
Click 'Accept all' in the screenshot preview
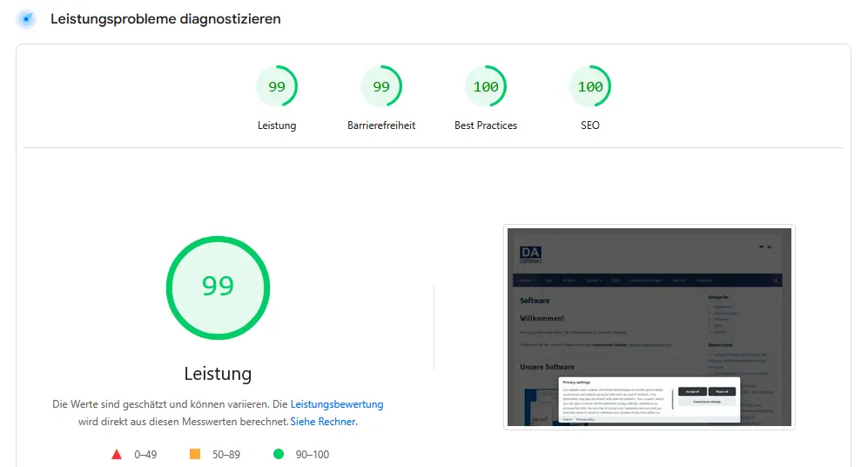(x=692, y=392)
